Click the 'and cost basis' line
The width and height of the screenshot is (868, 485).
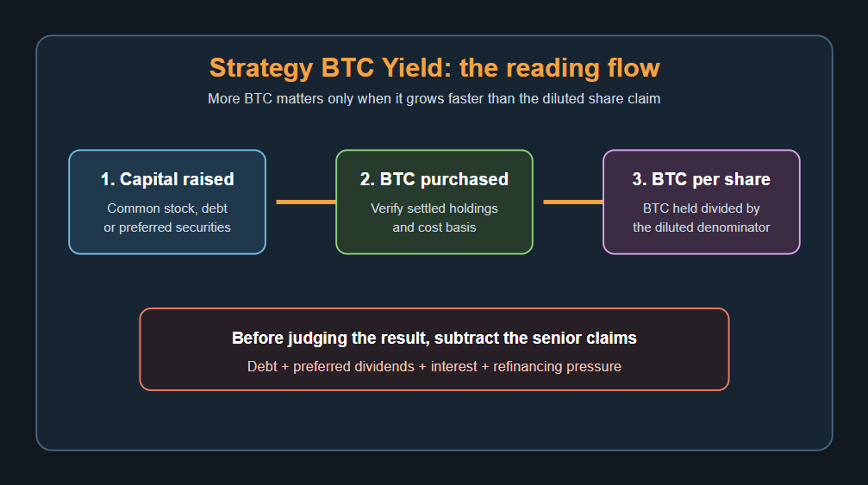tap(434, 227)
